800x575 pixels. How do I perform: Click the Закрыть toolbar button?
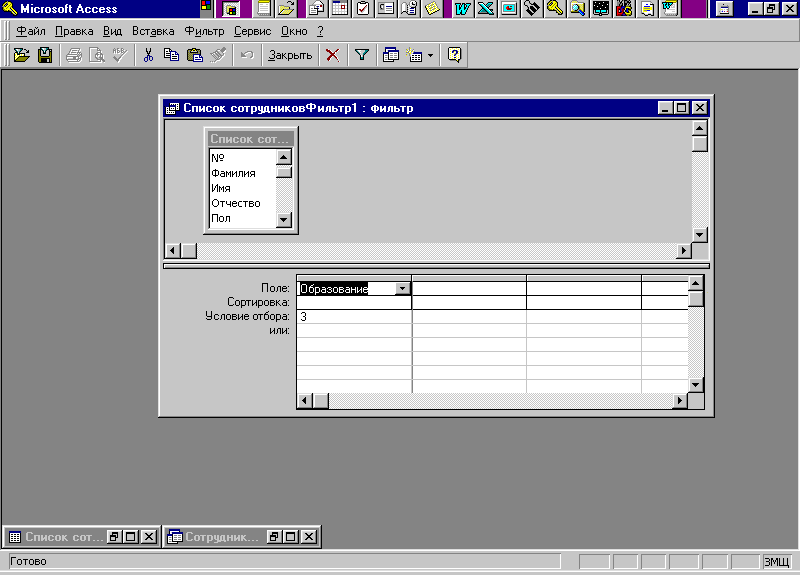290,55
